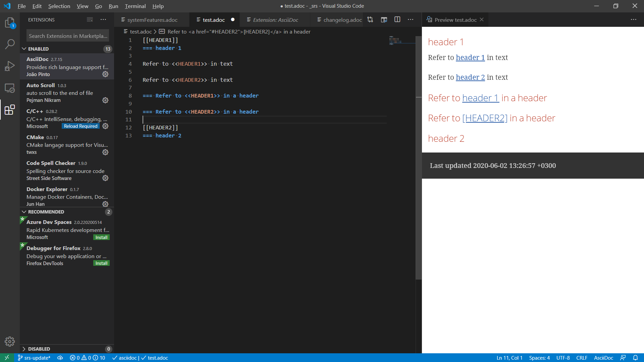Open preview to the side icon
The image size is (644, 362).
[384, 20]
